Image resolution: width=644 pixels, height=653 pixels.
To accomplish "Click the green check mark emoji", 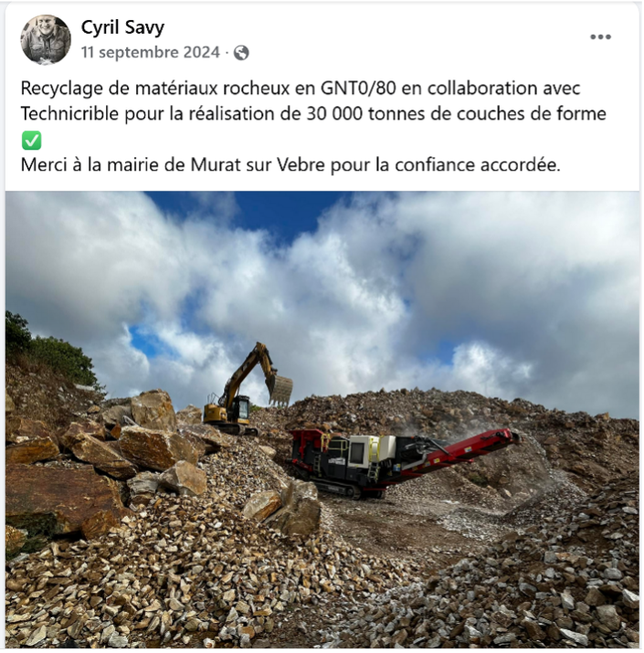I will click(x=31, y=140).
